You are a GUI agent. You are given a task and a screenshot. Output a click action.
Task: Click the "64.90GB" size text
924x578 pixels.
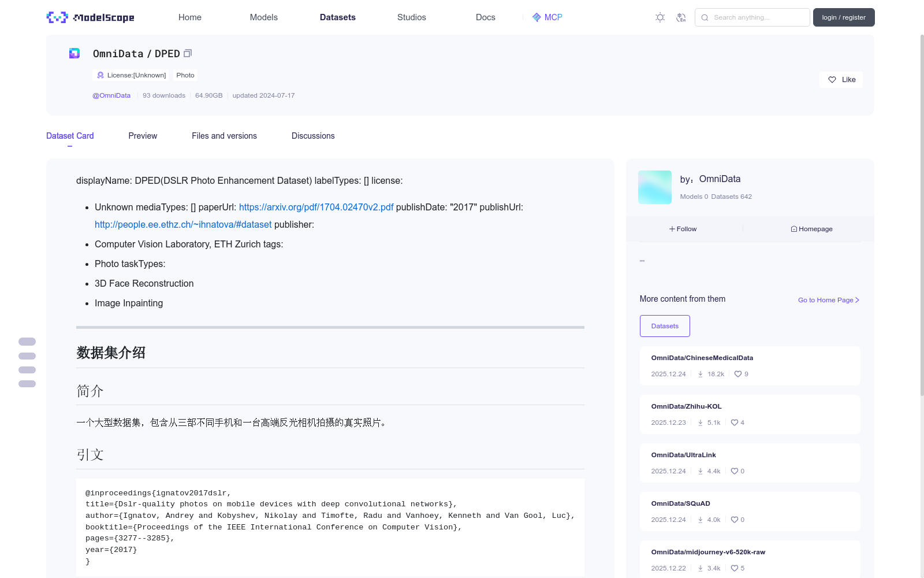209,95
